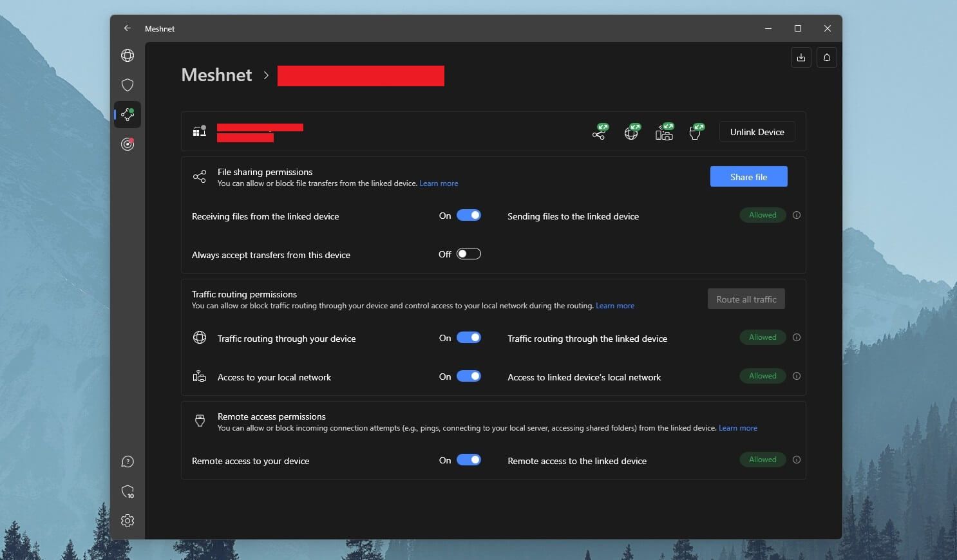This screenshot has height=560, width=957.
Task: Click the plug icon beside Remote access permissions
Action: pyautogui.click(x=200, y=421)
